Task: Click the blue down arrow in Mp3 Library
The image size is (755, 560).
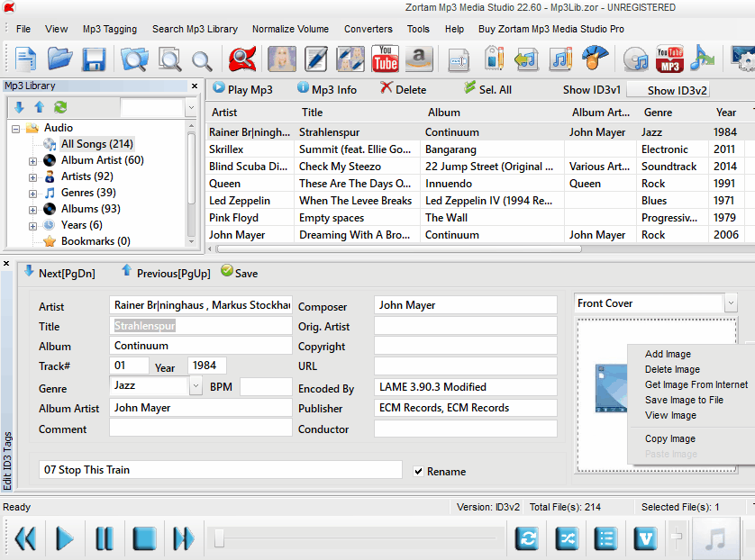Action: [19, 107]
